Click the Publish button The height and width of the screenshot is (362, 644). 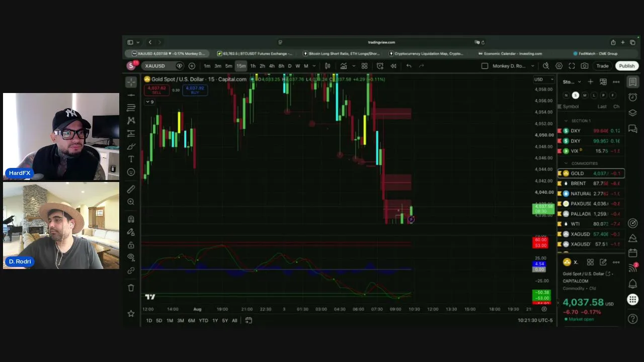(627, 66)
